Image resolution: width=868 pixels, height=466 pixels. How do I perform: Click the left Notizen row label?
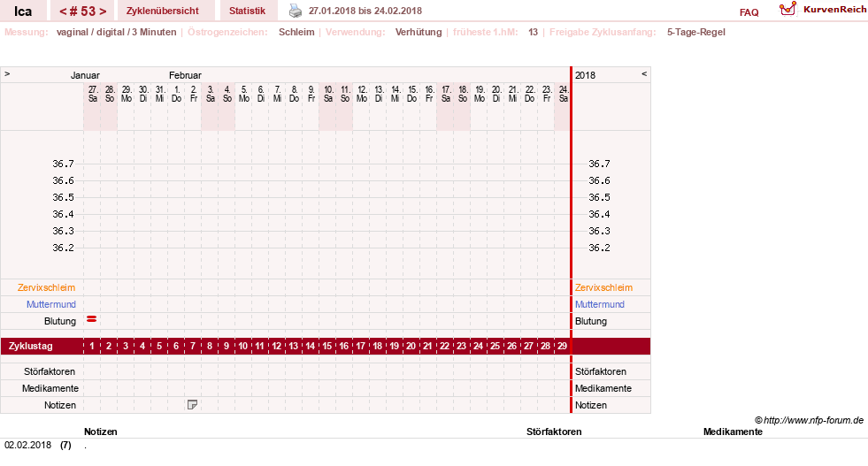click(60, 405)
